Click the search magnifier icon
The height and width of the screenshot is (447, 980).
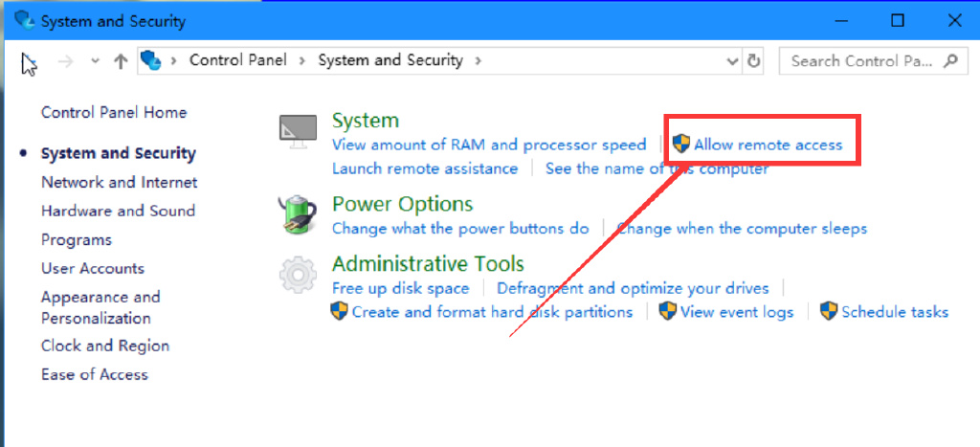pos(950,60)
